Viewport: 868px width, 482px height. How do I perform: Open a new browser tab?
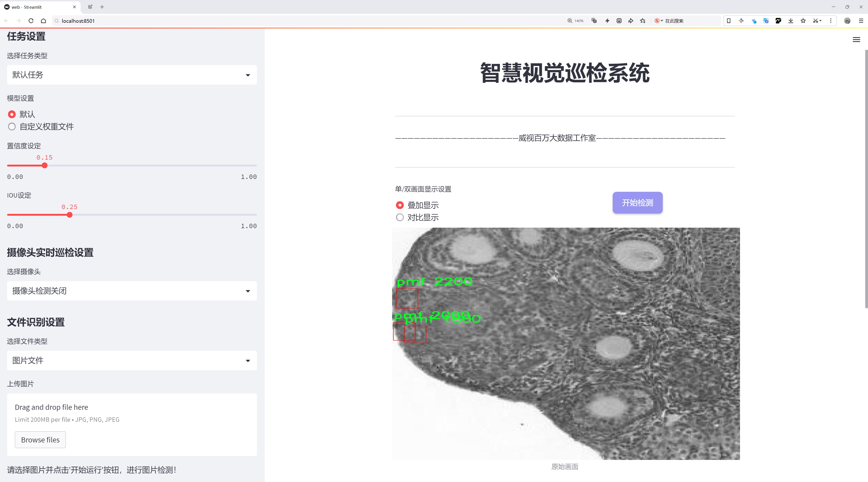(x=102, y=7)
